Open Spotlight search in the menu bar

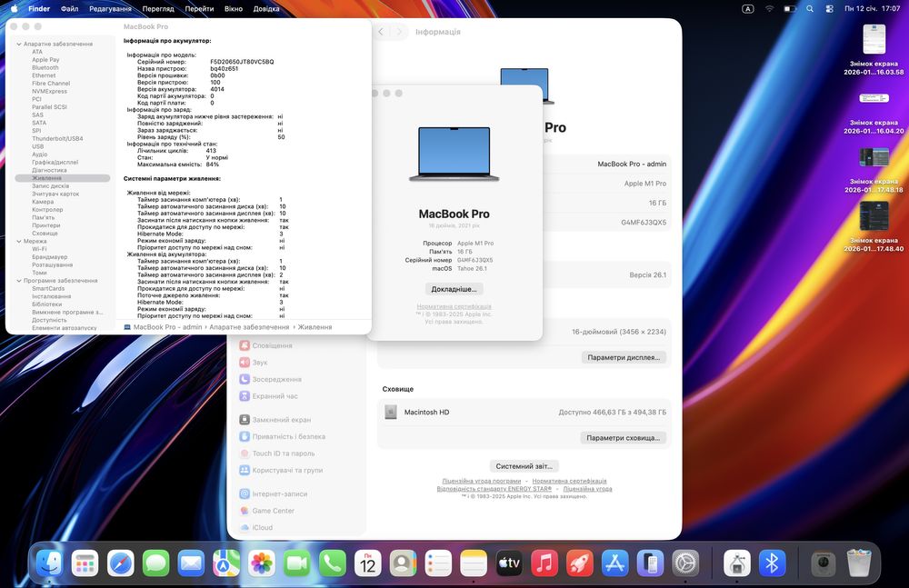tap(810, 9)
